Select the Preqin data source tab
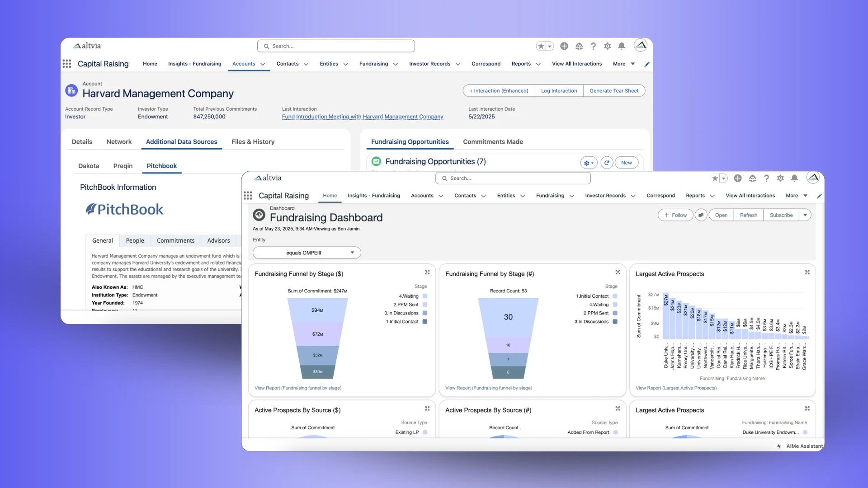The width and height of the screenshot is (868, 488). [123, 166]
